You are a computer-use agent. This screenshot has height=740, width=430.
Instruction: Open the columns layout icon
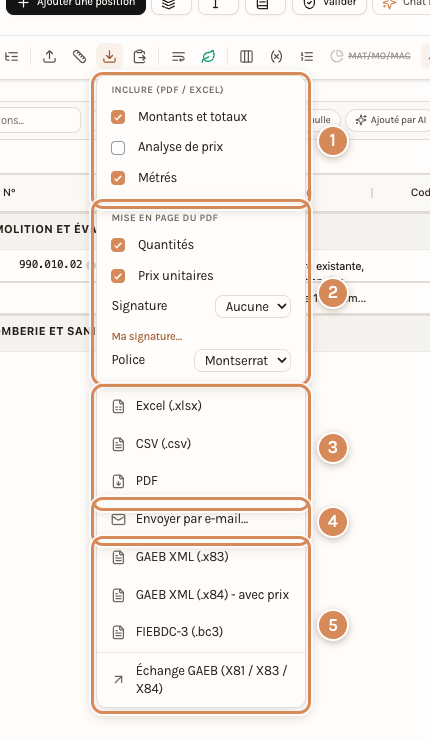(246, 57)
